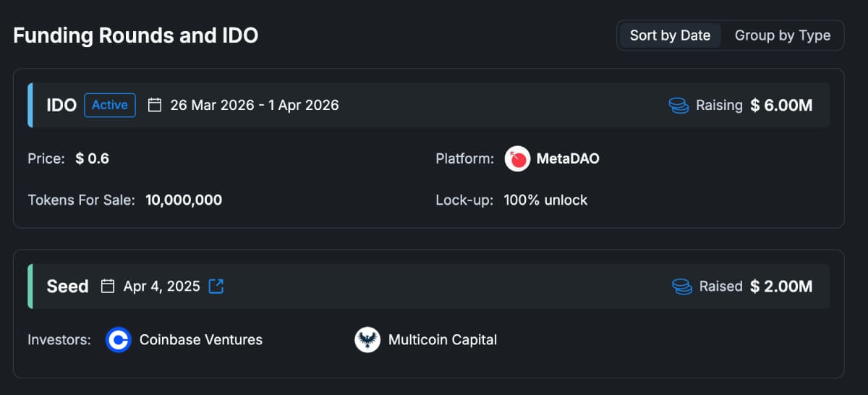Click the Coinbase Ventures logo icon

pyautogui.click(x=118, y=339)
